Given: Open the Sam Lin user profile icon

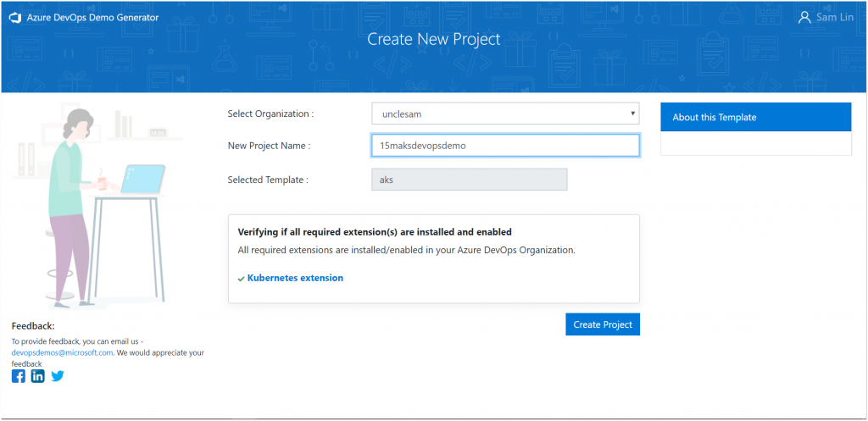Looking at the screenshot, I should click(x=804, y=18).
